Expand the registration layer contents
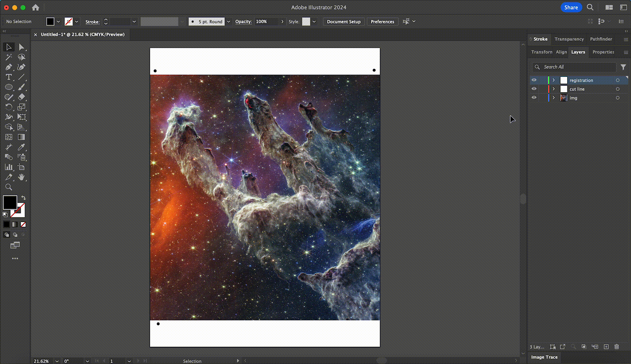The height and width of the screenshot is (364, 631). (553, 80)
